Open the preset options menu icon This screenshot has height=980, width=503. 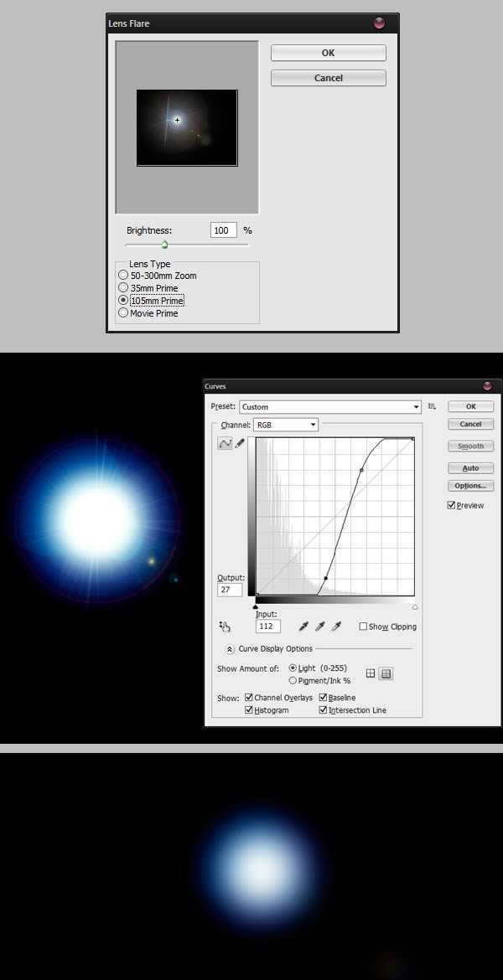coord(432,407)
